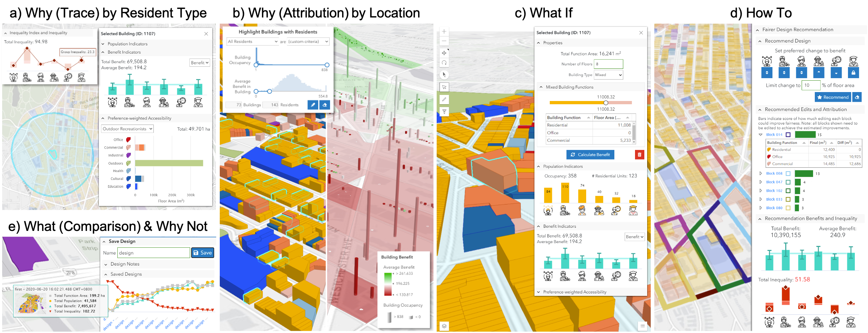Select the pan (four-arrow) map tool
Image resolution: width=868 pixels, height=333 pixels.
(x=444, y=53)
